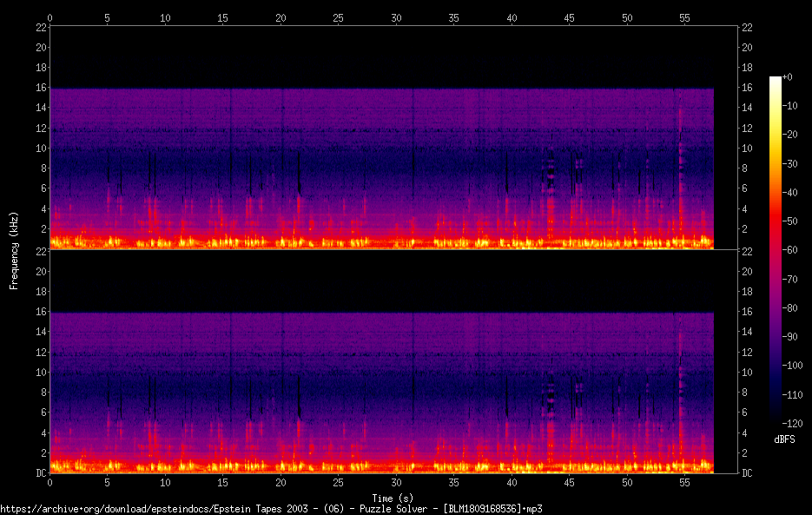Click the 45 tick on the bottom time axis
The image size is (812, 515).
point(569,482)
